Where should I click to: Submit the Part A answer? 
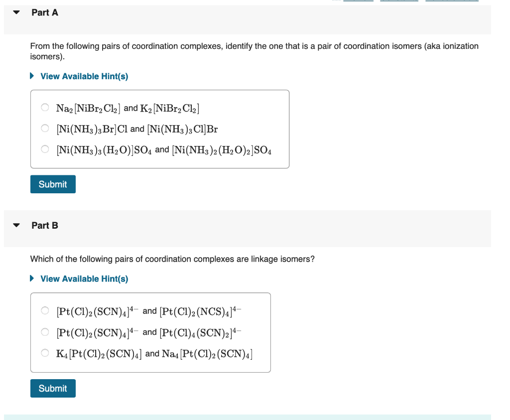click(53, 184)
